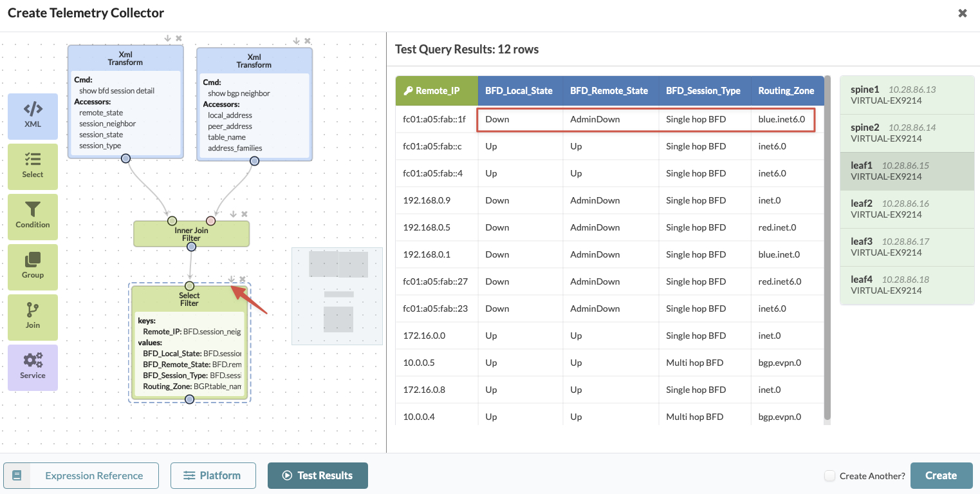980x494 pixels.
Task: Sort by BFD_Session_Type column header
Action: [704, 91]
